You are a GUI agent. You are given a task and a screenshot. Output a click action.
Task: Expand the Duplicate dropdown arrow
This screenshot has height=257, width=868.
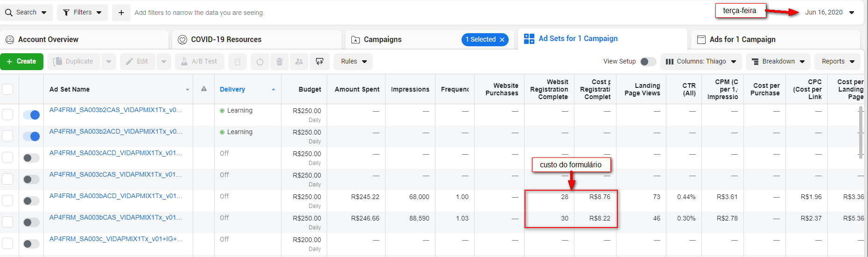tap(109, 62)
